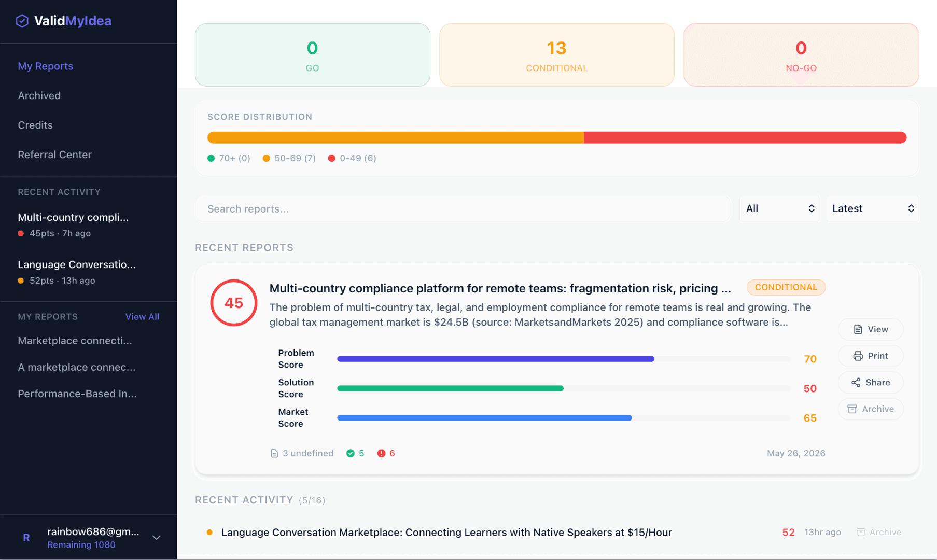Click the document icon beside 3 undefined
The height and width of the screenshot is (560, 937).
[x=274, y=453]
